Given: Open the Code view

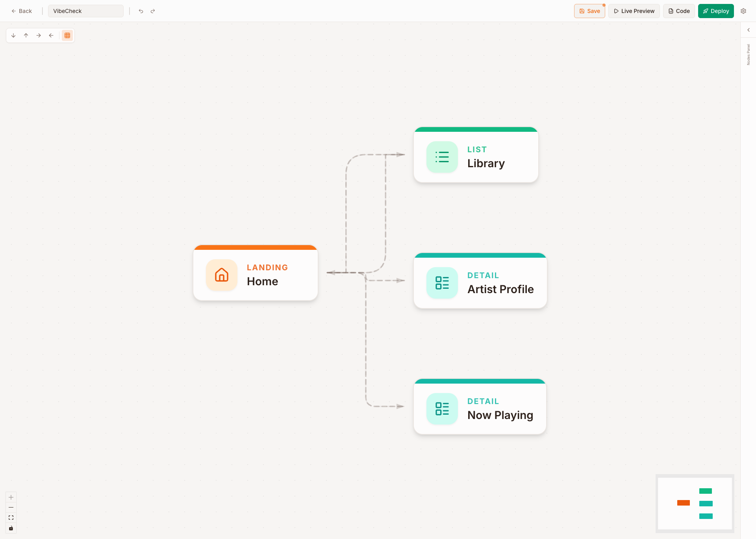Looking at the screenshot, I should click(x=678, y=11).
